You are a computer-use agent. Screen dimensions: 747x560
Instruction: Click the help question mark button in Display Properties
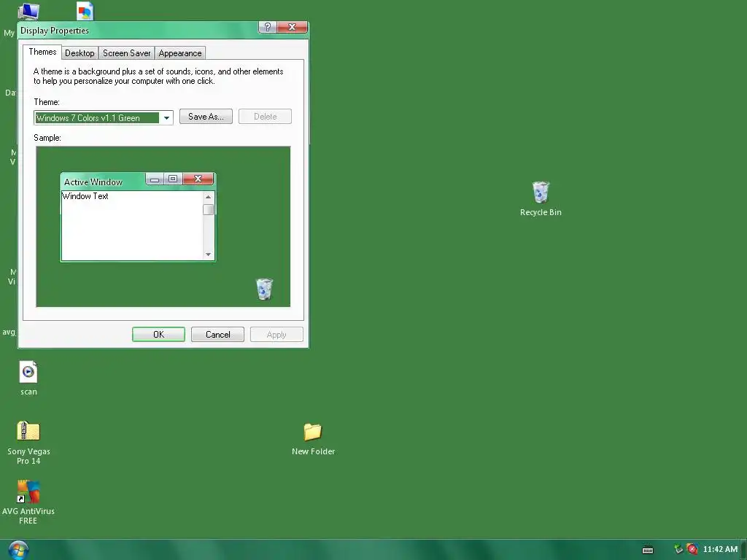click(267, 27)
